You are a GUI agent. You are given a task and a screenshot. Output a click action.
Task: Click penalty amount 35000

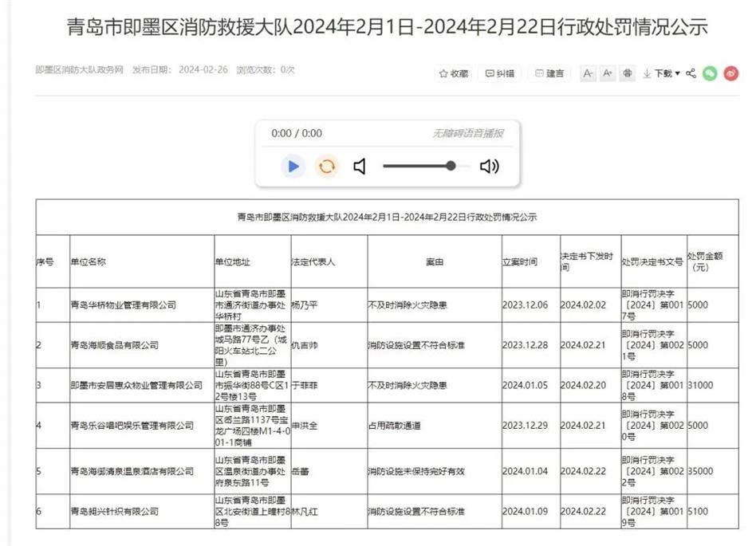point(700,471)
